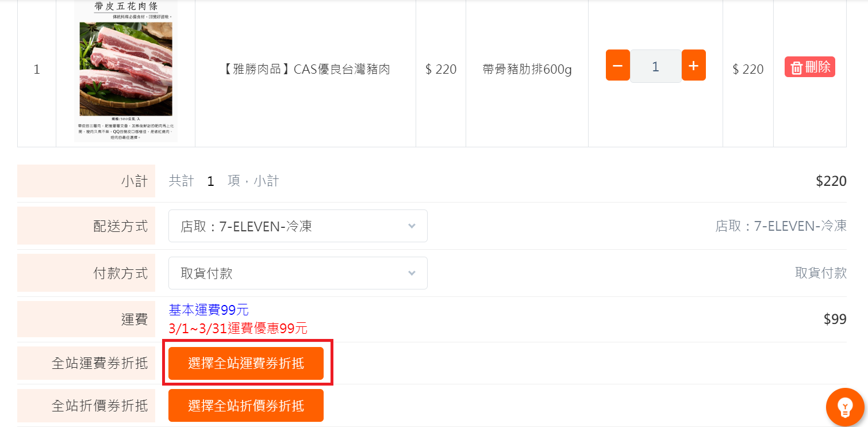Expand the 配送方式 dropdown 店取:7-ELEVEN-冷凍

pyautogui.click(x=298, y=226)
